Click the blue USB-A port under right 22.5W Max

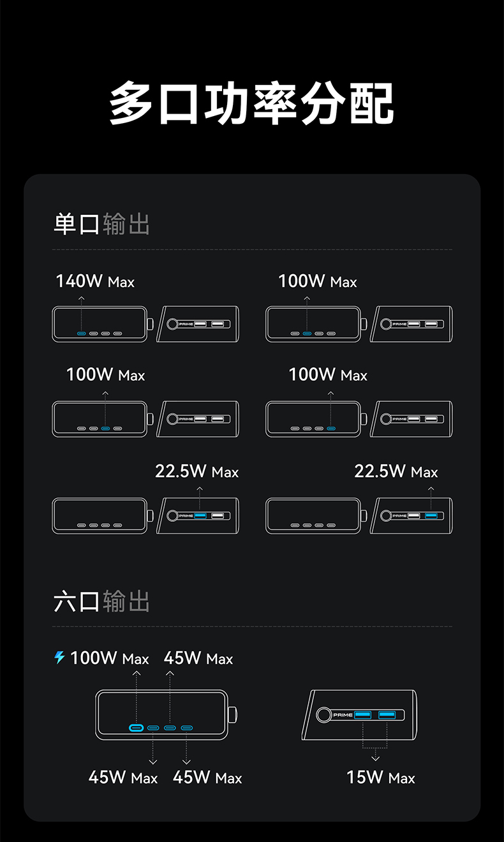pyautogui.click(x=431, y=515)
